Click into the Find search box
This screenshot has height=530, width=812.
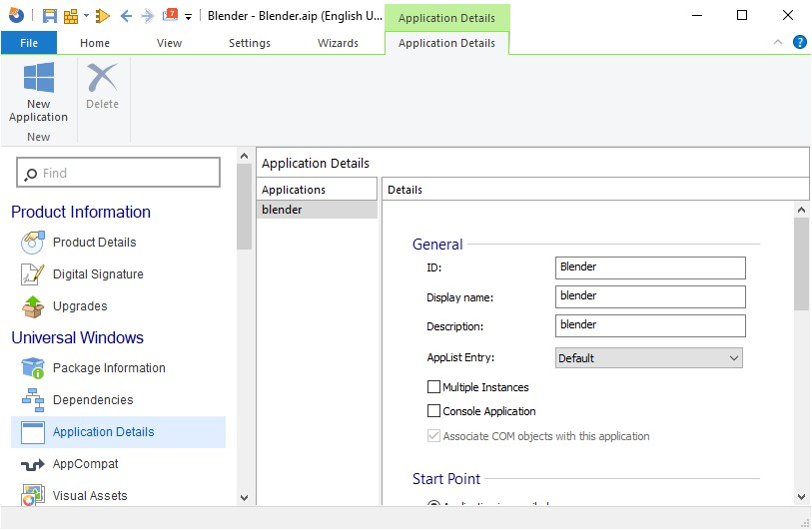119,173
